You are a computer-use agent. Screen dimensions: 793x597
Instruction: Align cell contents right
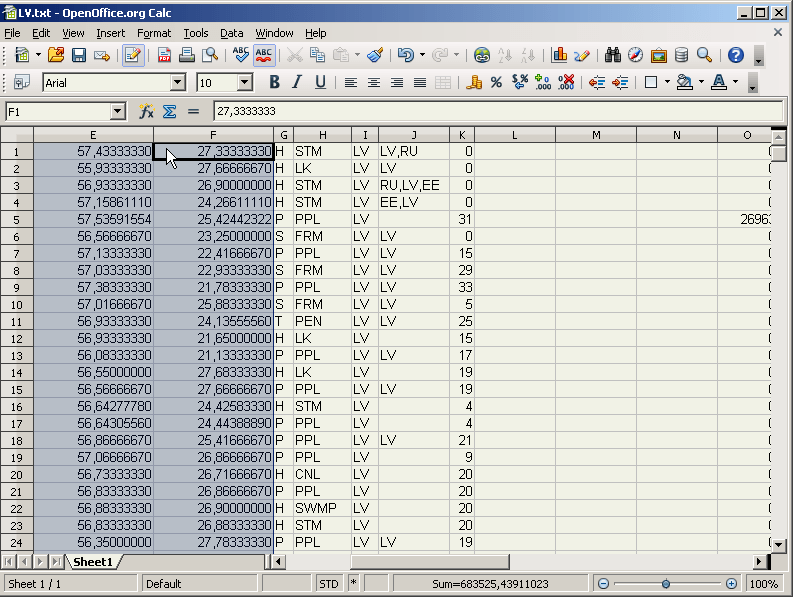point(397,82)
